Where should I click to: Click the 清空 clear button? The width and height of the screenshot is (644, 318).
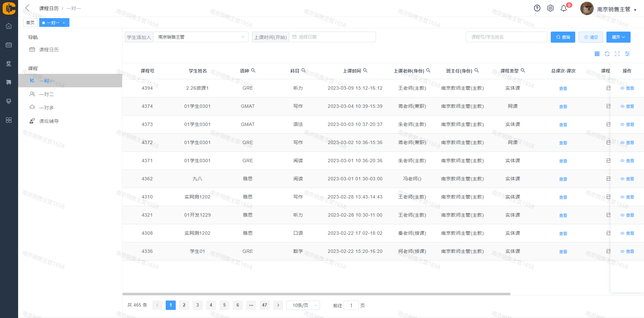591,37
